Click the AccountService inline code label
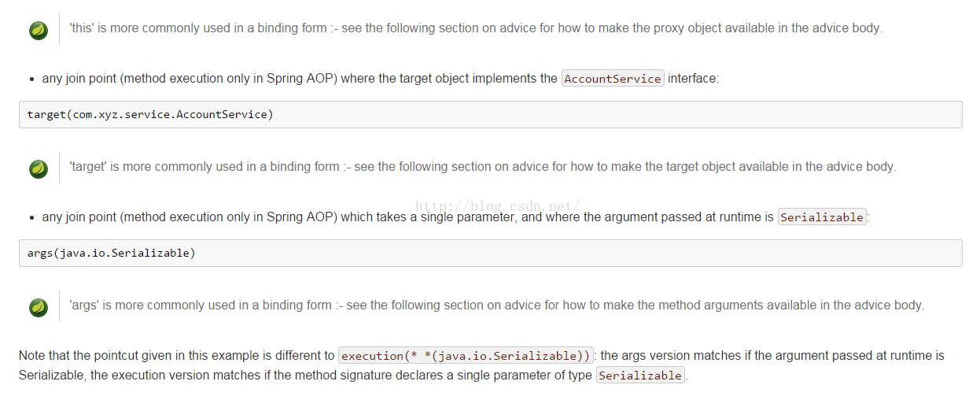 tap(613, 79)
